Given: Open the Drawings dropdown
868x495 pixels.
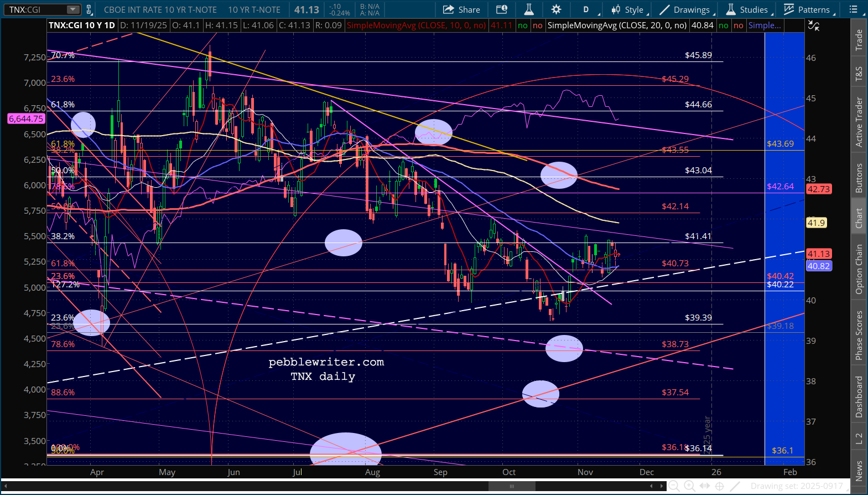Looking at the screenshot, I should click(686, 9).
